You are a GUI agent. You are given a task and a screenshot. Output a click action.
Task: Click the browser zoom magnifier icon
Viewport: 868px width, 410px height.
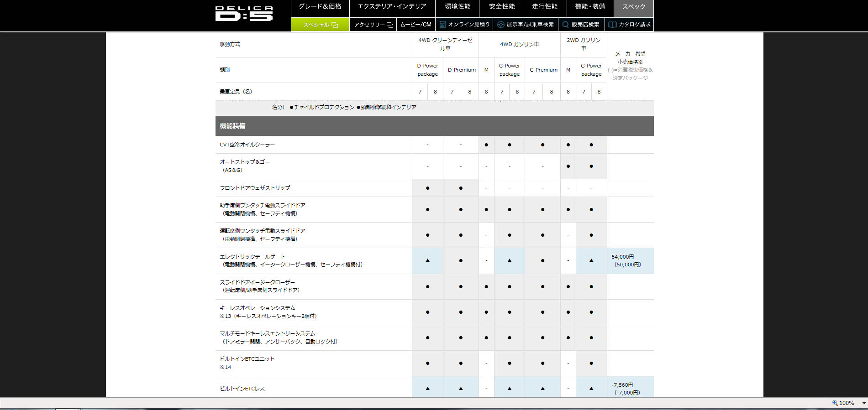[x=835, y=403]
